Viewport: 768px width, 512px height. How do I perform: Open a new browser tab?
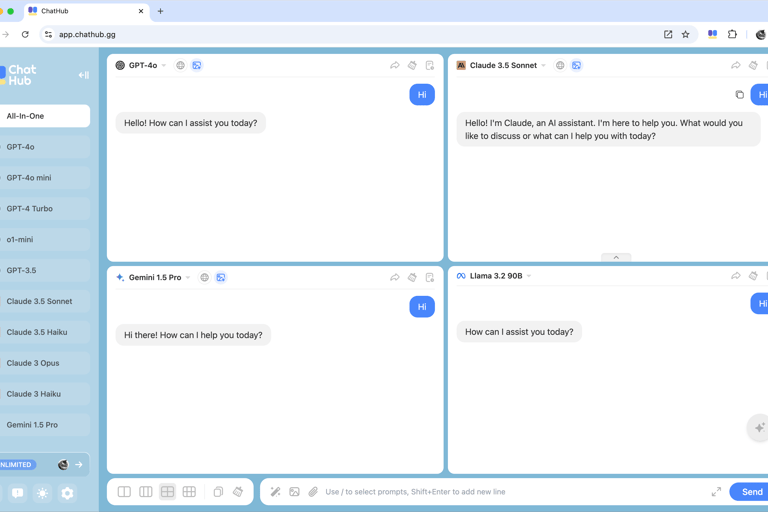(x=160, y=11)
